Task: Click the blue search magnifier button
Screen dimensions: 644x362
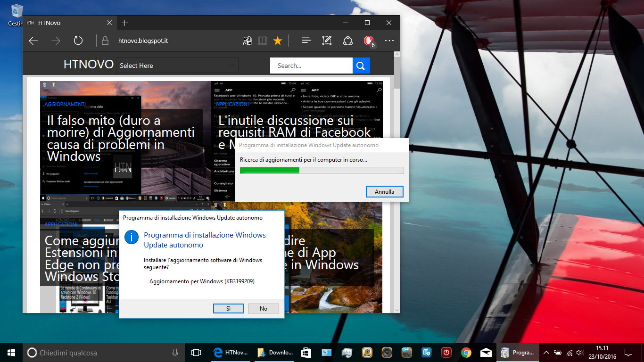Action: 361,66
